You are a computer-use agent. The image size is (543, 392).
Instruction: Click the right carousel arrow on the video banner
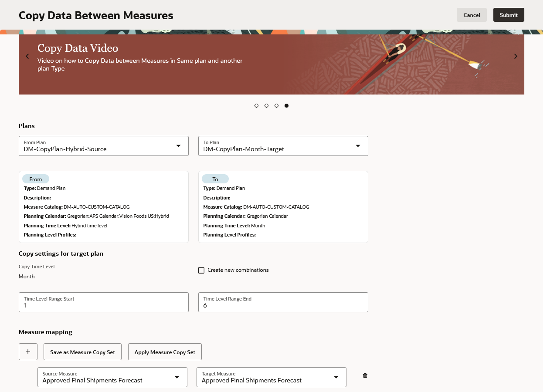pyautogui.click(x=516, y=56)
